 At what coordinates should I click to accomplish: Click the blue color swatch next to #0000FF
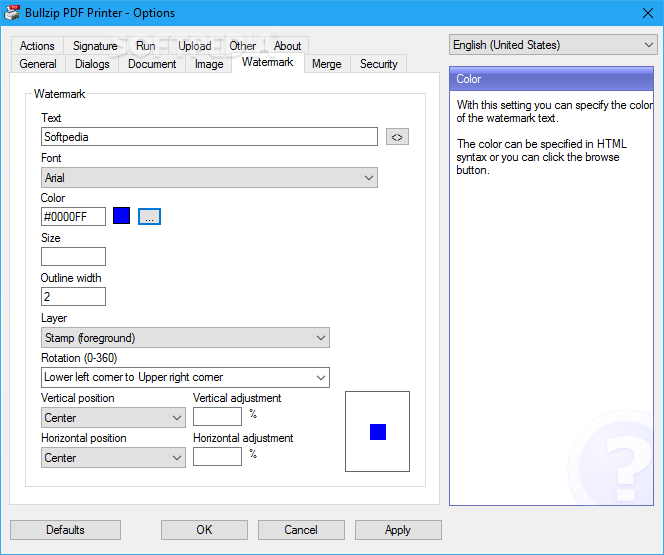pyautogui.click(x=122, y=215)
